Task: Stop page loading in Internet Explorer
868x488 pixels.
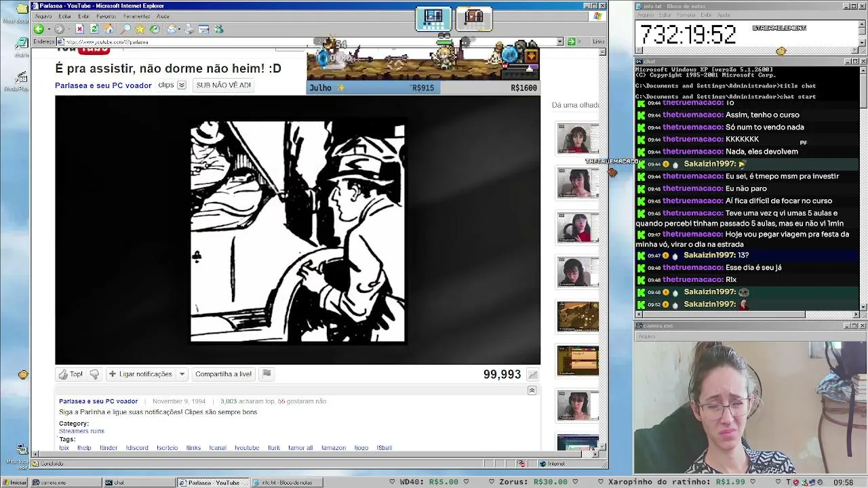Action: (x=79, y=29)
